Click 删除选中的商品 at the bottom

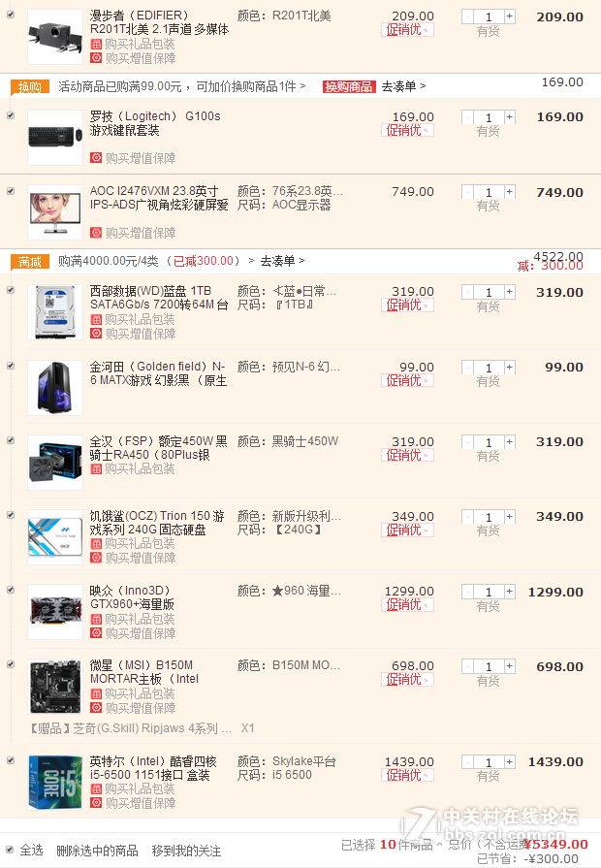pos(97,851)
